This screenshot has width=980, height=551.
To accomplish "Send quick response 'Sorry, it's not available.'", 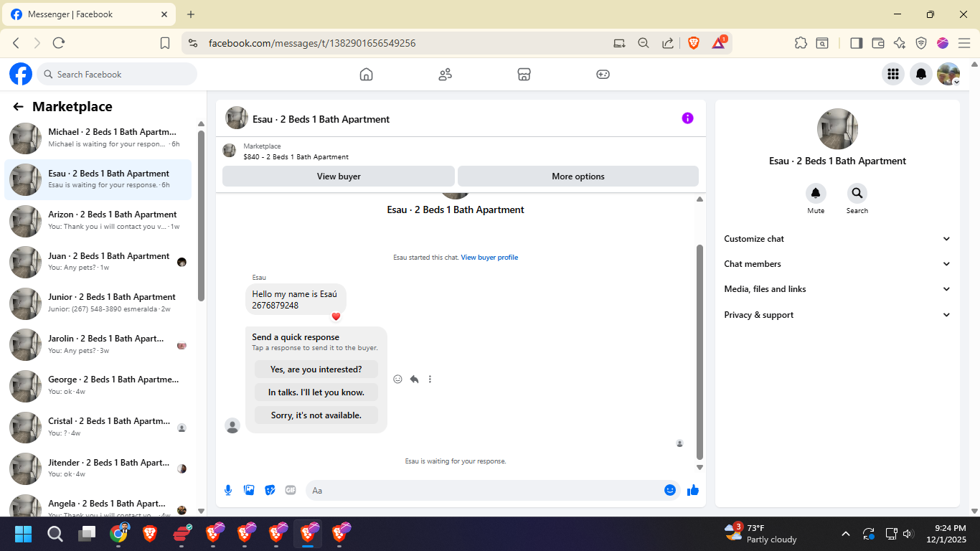I will pos(316,415).
